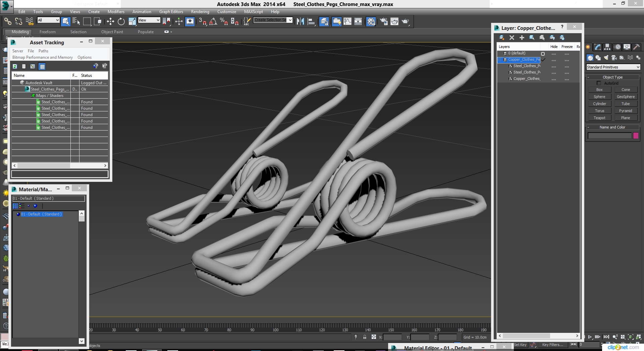The width and height of the screenshot is (644, 351).
Task: Click the GeoSphere primitive button
Action: pyautogui.click(x=626, y=97)
